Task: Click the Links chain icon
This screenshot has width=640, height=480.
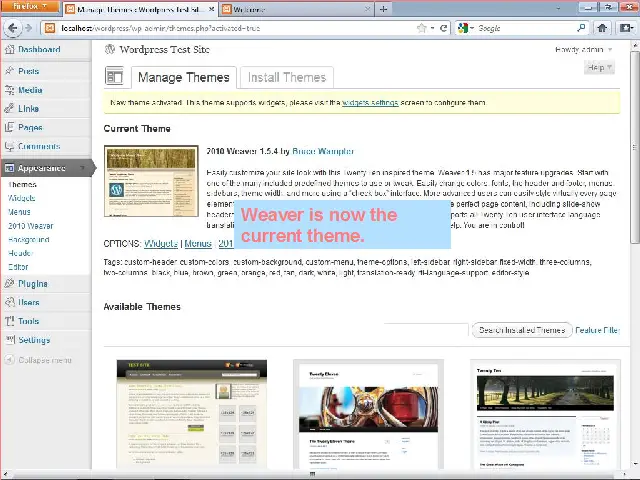Action: 9,109
